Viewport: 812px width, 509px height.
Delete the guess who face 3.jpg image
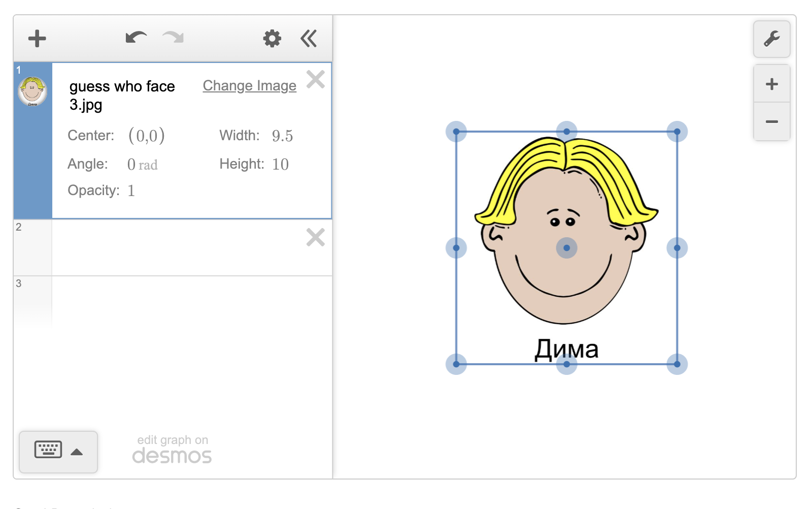coord(316,79)
